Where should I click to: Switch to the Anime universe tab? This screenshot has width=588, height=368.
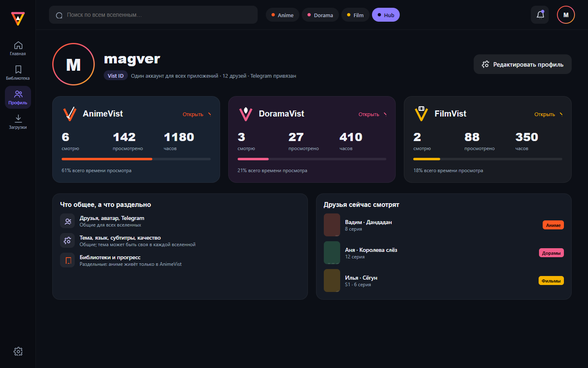pos(283,15)
